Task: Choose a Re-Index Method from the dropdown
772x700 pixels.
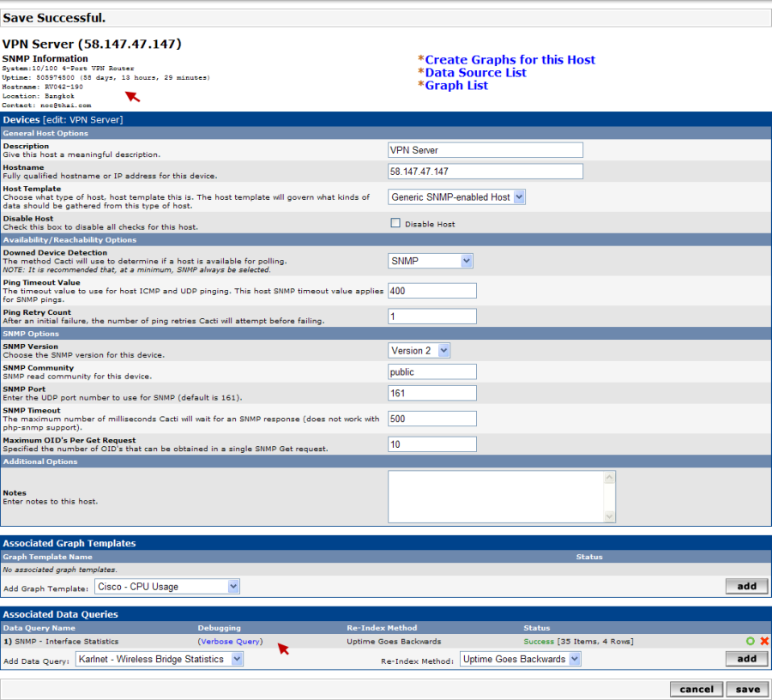Action: (x=521, y=659)
